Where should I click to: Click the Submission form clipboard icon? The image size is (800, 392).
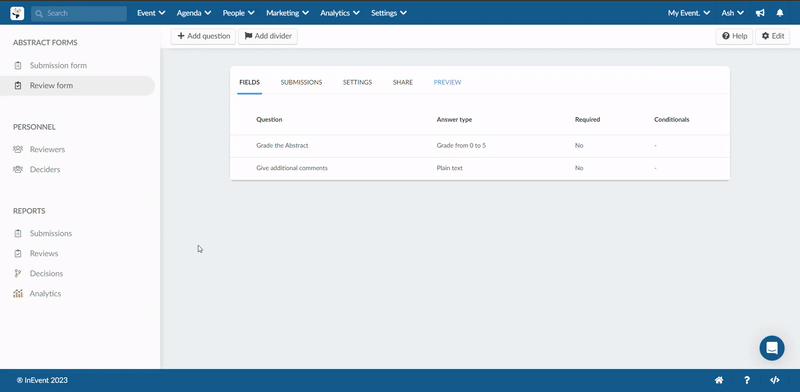tap(18, 65)
